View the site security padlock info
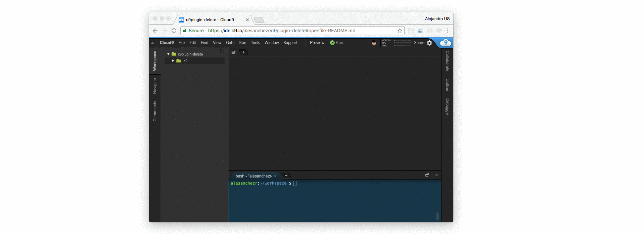The height and width of the screenshot is (234, 644). 185,31
